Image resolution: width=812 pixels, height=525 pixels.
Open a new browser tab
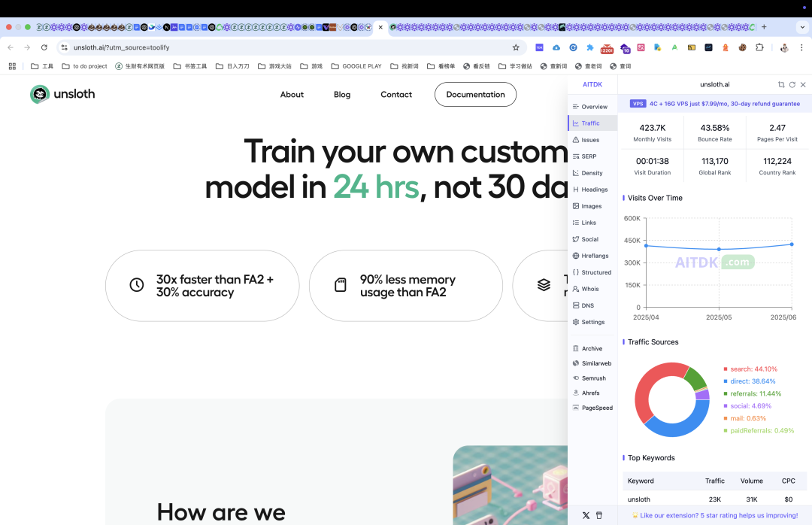[764, 27]
